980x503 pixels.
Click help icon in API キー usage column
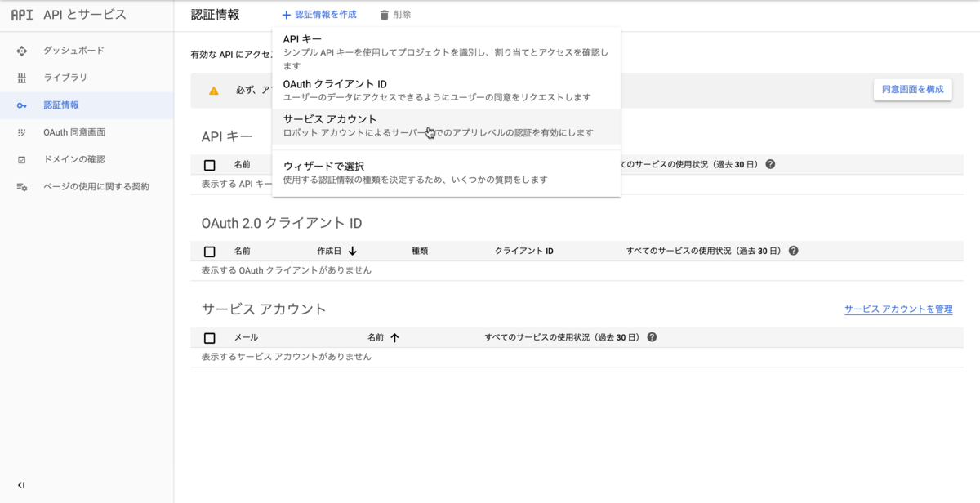pos(770,164)
